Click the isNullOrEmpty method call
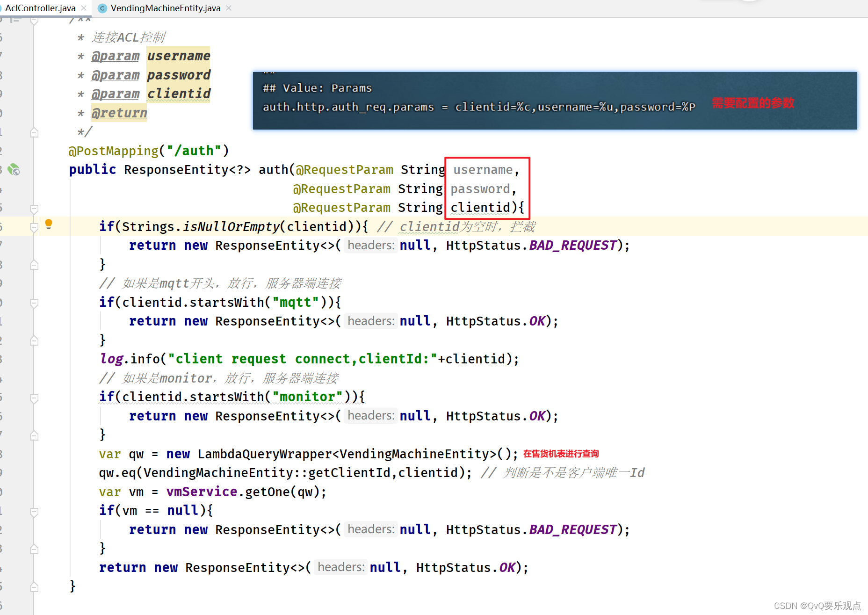 pos(231,227)
